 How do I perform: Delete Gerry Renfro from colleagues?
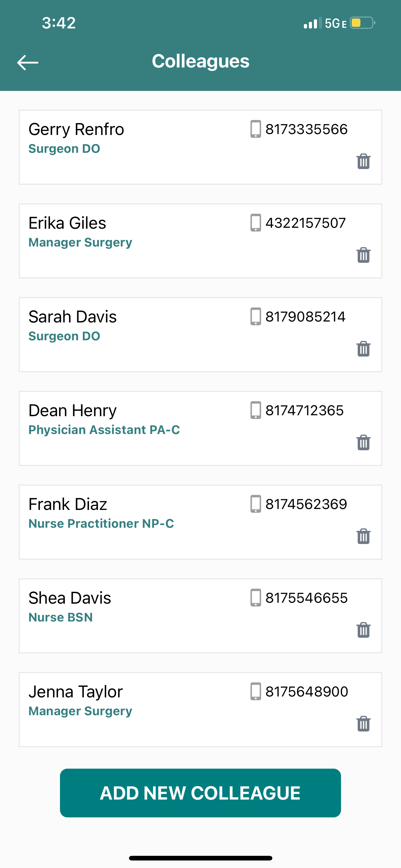click(x=363, y=161)
